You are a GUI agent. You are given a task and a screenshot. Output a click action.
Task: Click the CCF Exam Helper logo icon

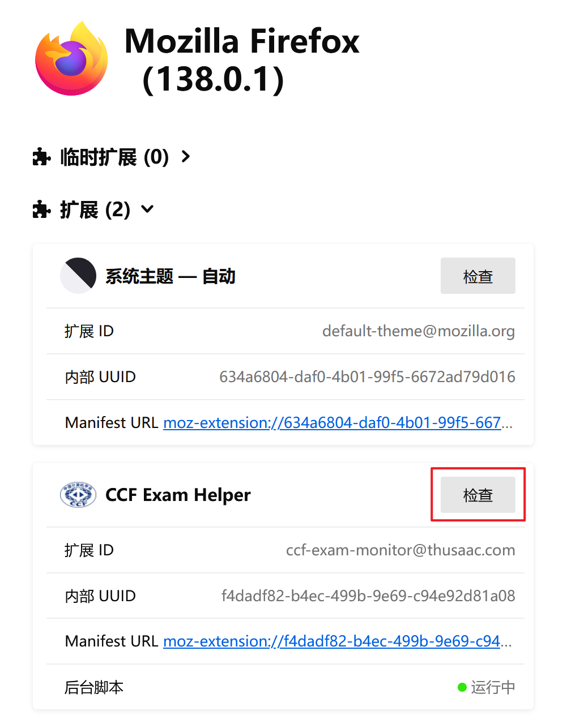(x=78, y=495)
